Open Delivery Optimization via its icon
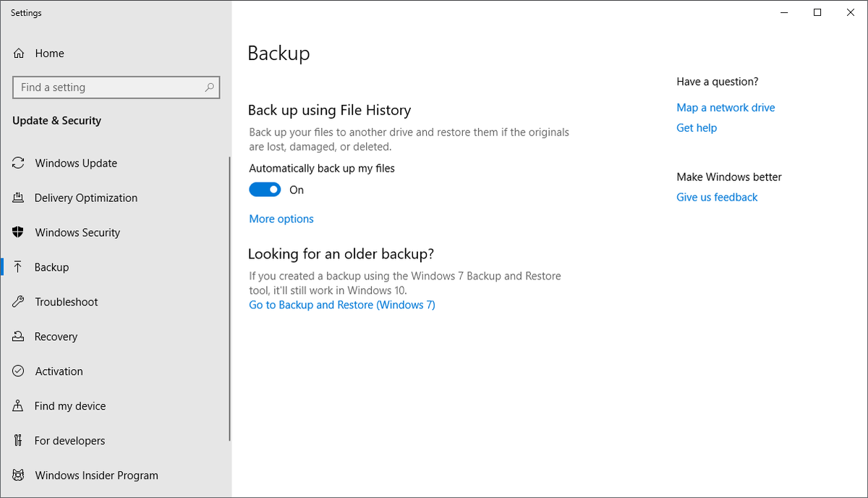The image size is (868, 498). click(x=18, y=198)
